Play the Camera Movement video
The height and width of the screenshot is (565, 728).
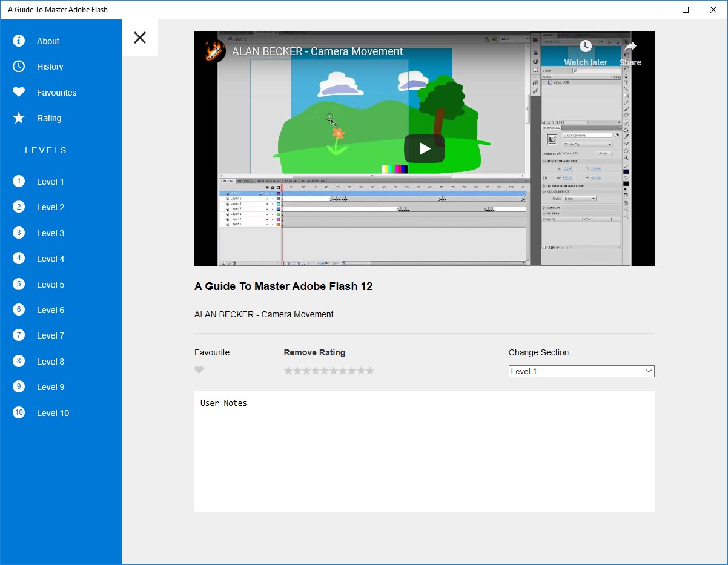[425, 148]
